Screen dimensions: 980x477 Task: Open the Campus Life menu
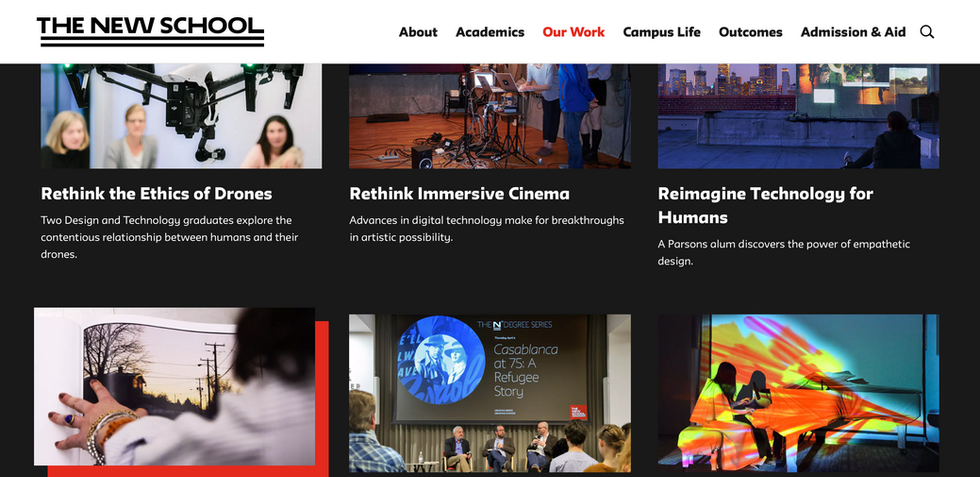tap(662, 32)
